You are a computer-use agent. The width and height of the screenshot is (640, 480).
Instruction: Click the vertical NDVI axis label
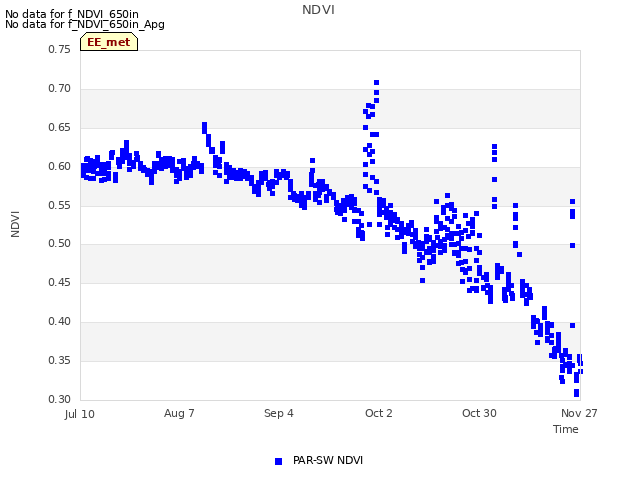click(x=15, y=224)
